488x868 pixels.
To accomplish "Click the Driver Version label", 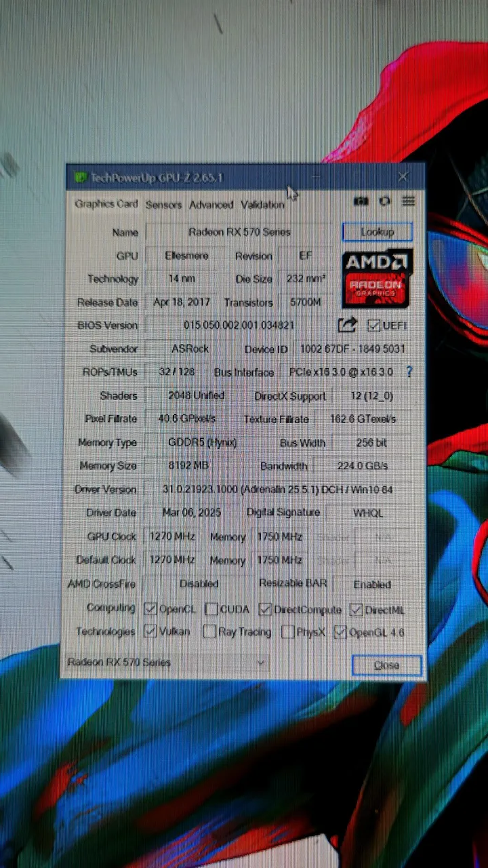I will coord(105,489).
